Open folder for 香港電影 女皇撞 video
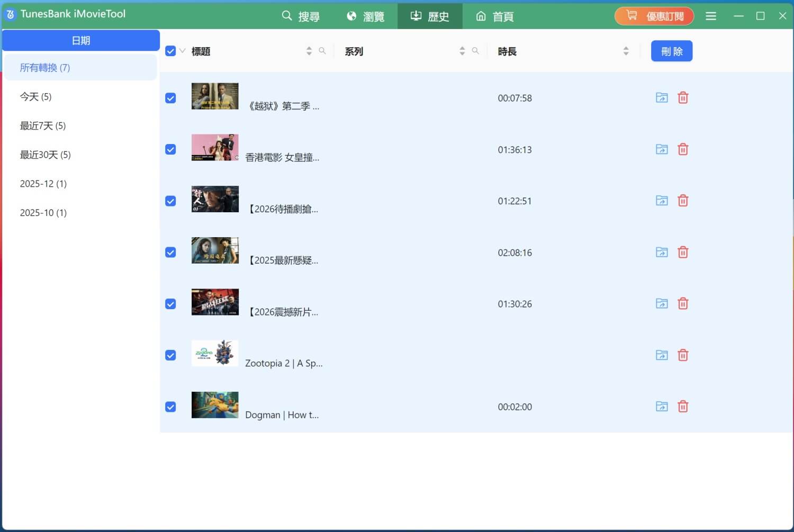 pyautogui.click(x=662, y=149)
